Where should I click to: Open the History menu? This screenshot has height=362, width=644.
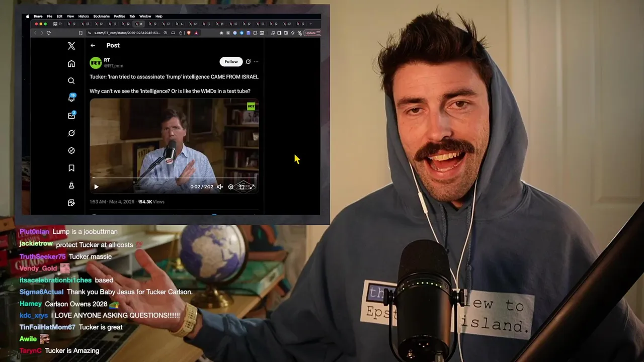tap(84, 16)
